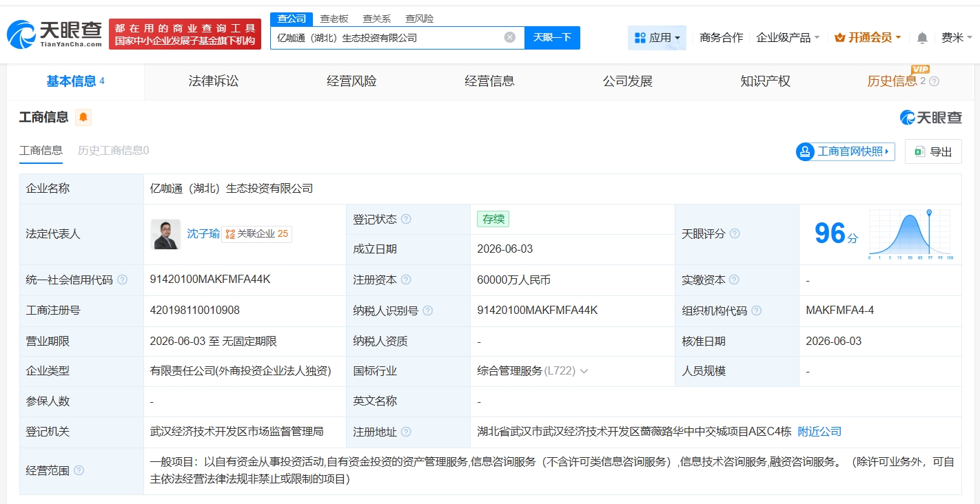Click the 导出 export button
Image resolution: width=980 pixels, height=504 pixels.
[x=933, y=151]
